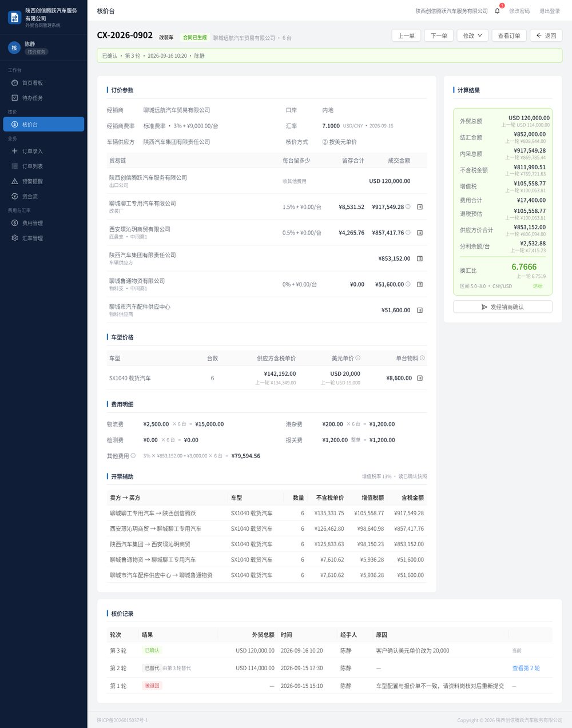The height and width of the screenshot is (728, 572).
Task: Click the 上一单 button
Action: click(406, 35)
